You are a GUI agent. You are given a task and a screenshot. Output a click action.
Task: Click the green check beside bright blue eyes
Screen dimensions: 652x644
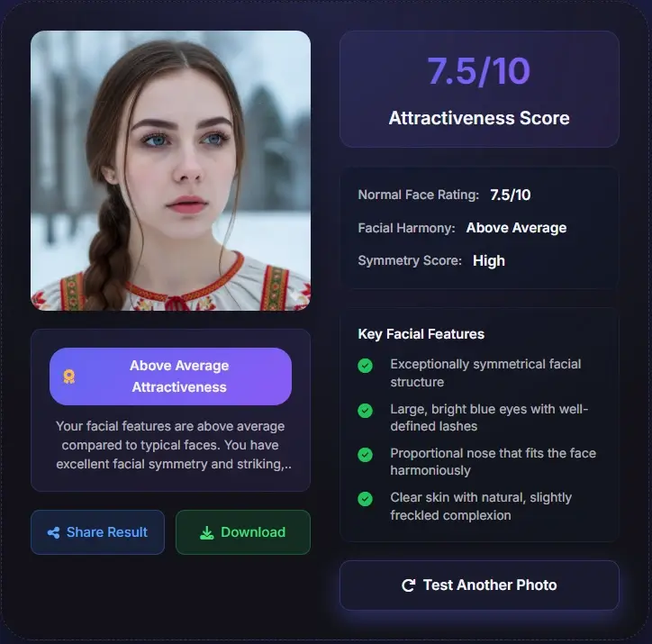(365, 411)
